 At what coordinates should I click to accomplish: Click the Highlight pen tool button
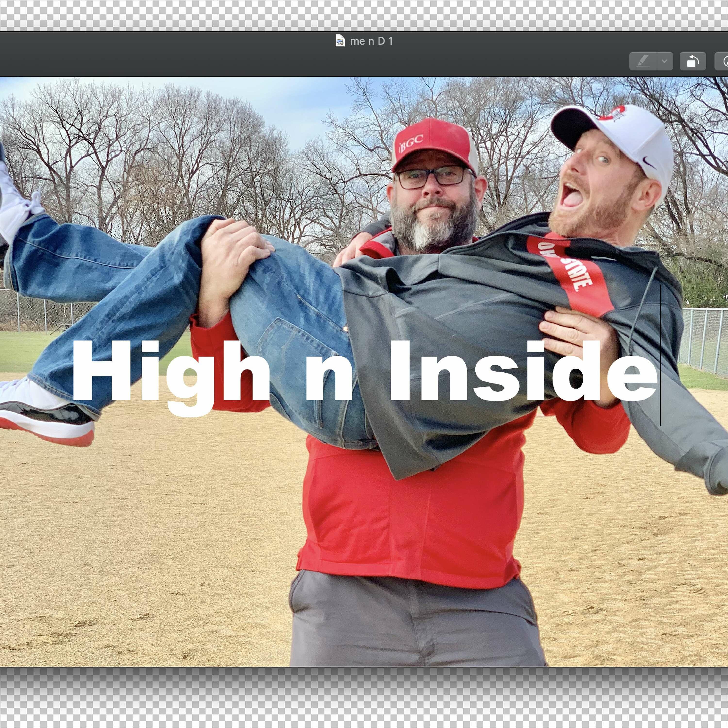coord(643,61)
